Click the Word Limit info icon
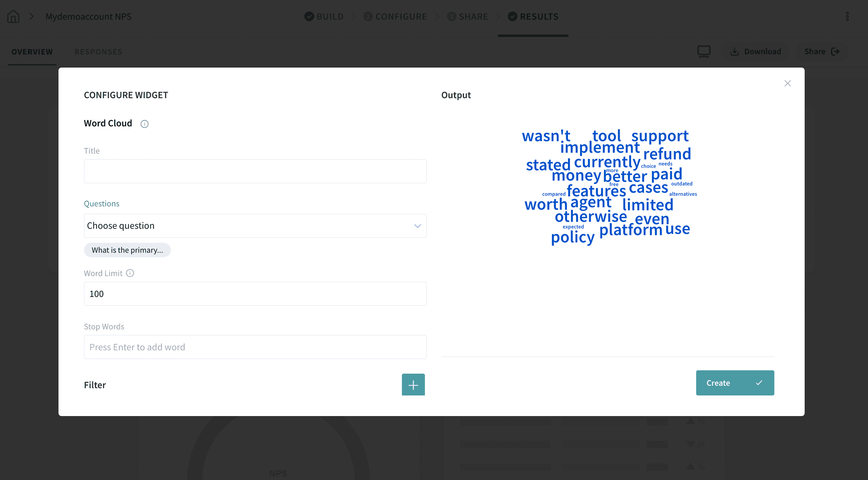The height and width of the screenshot is (480, 868). point(130,273)
